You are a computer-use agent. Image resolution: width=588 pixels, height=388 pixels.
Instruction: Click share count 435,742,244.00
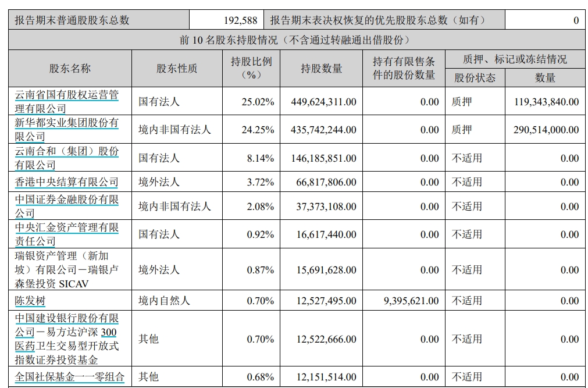(x=323, y=130)
